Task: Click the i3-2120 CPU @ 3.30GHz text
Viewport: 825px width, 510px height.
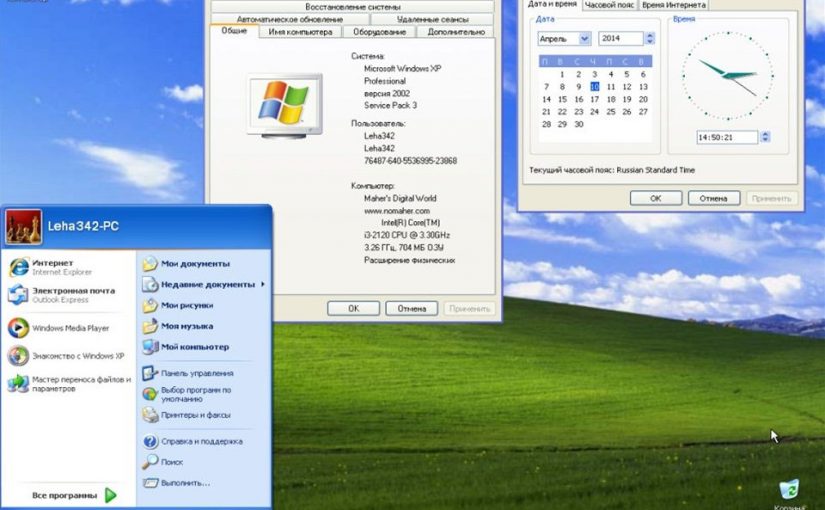Action: pyautogui.click(x=407, y=235)
